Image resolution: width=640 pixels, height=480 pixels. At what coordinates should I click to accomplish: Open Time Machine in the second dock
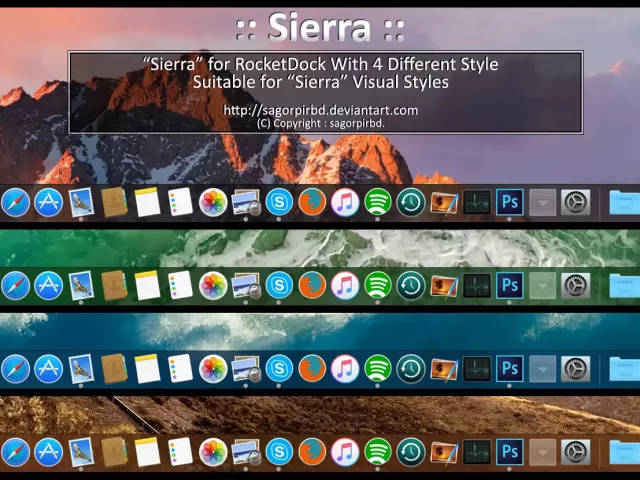point(410,286)
